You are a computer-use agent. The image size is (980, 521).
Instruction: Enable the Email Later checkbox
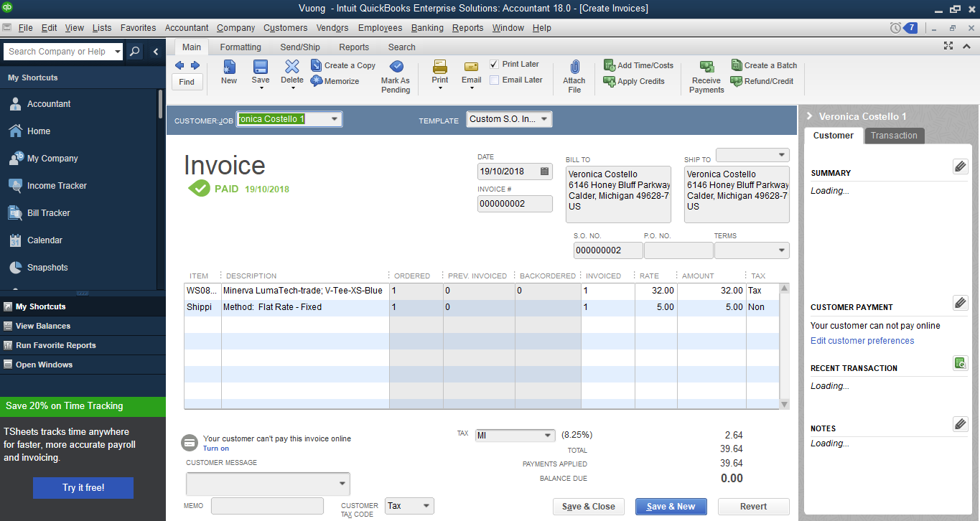coord(494,80)
